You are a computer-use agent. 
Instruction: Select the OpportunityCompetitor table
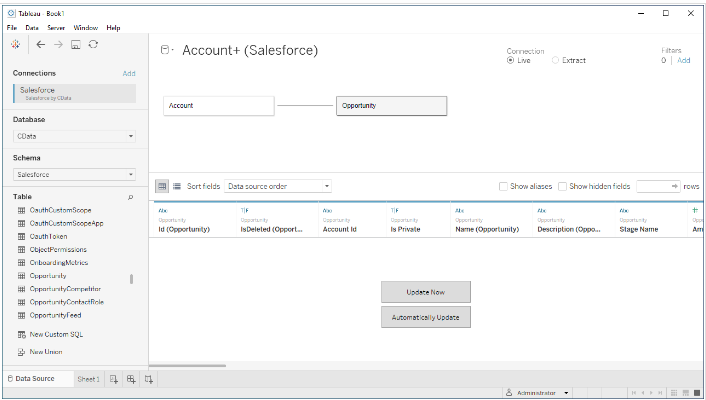click(65, 289)
